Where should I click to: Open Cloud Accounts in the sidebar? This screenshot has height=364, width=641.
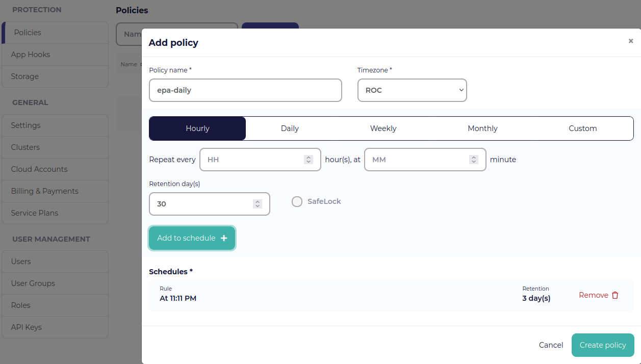pos(55,169)
